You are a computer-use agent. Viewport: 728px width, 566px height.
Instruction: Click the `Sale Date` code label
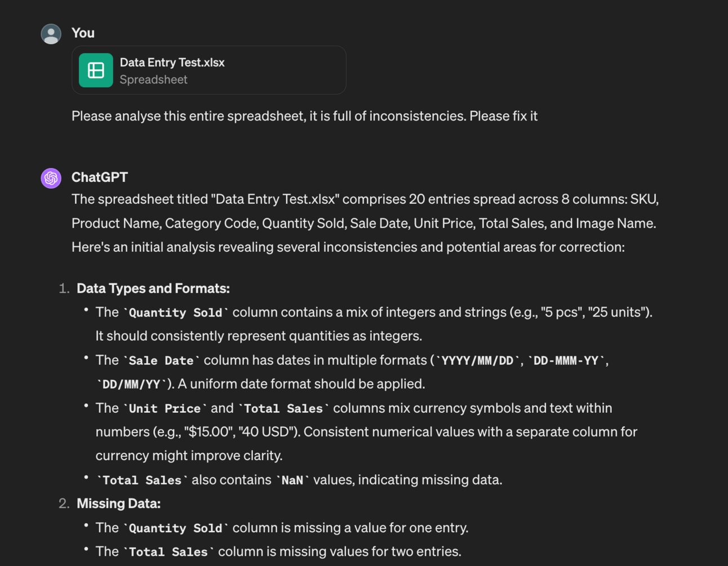(162, 360)
